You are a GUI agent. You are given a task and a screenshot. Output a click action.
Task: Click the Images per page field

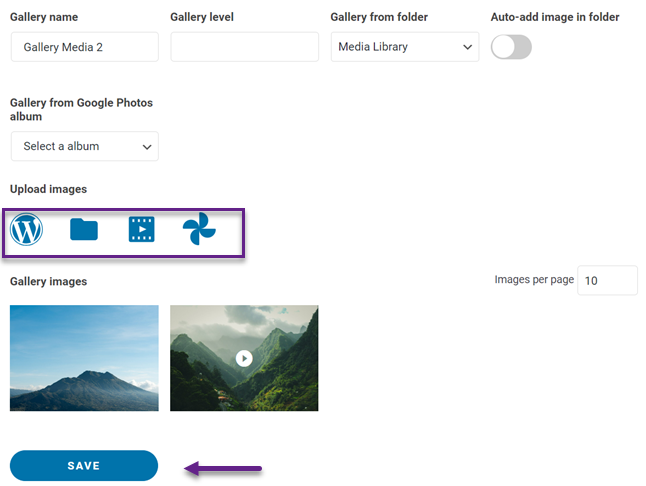tap(607, 281)
